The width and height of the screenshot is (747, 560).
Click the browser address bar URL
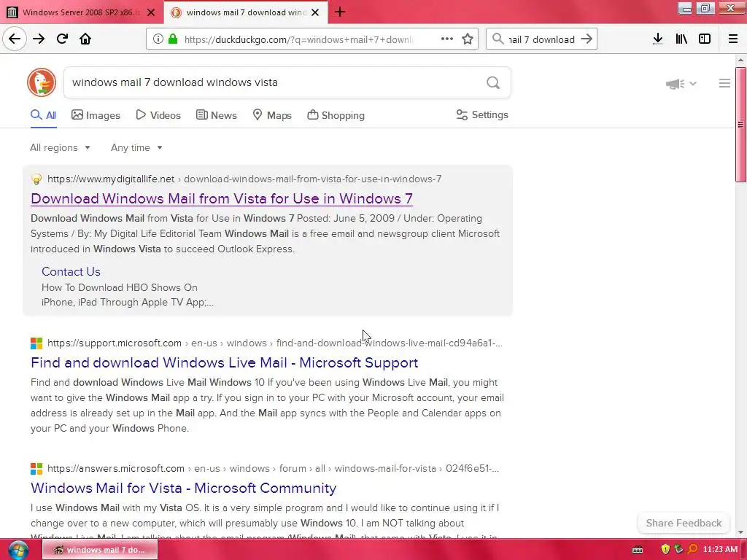(x=298, y=39)
